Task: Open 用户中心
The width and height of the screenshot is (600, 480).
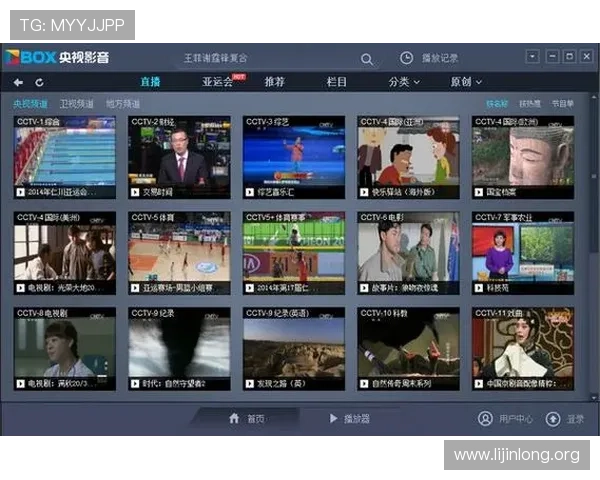Action: coord(515,419)
